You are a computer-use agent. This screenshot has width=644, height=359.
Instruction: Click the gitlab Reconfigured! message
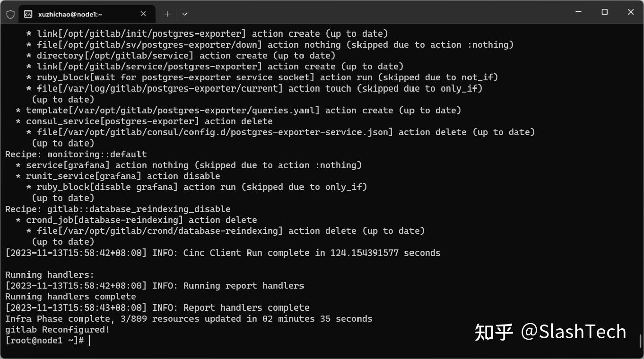(57, 329)
